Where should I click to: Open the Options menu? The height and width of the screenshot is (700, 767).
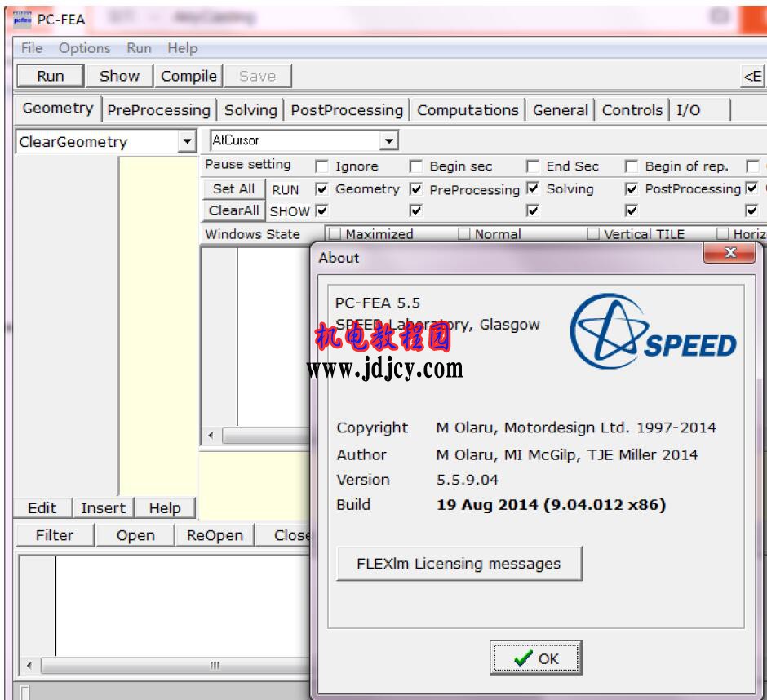point(85,48)
